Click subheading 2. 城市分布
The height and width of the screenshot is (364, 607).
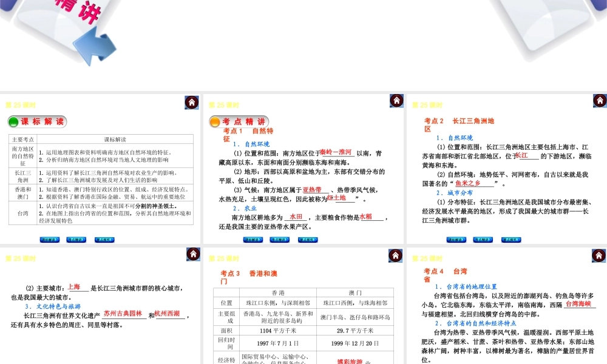(x=455, y=193)
